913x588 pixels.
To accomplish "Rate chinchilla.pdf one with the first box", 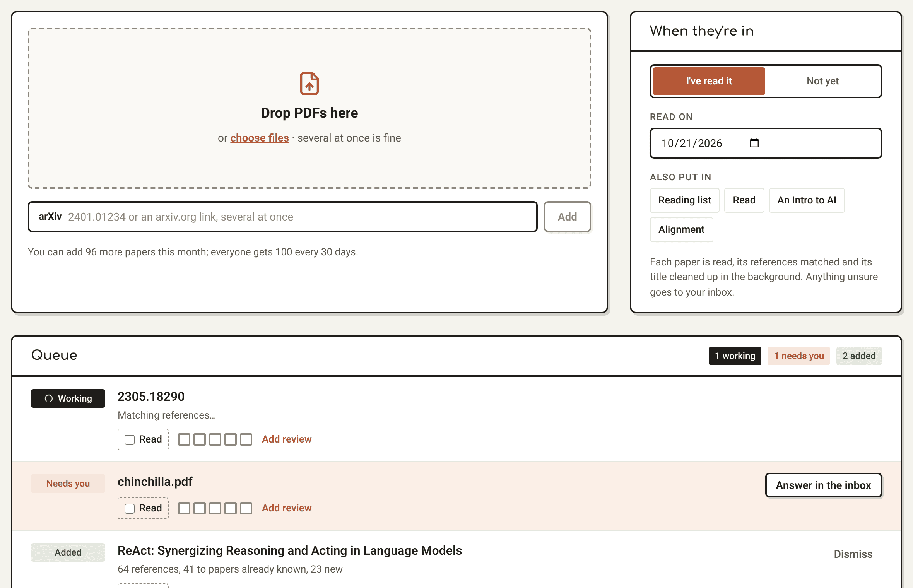I will point(184,508).
